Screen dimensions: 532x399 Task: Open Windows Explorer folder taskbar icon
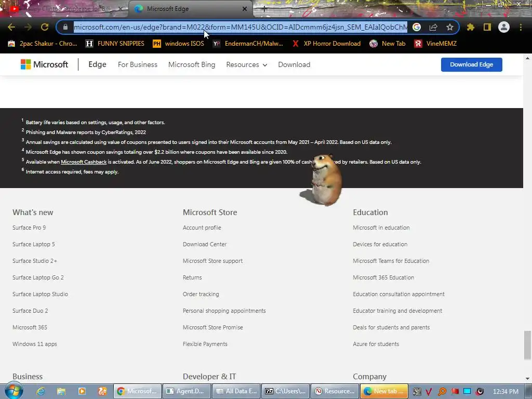pos(61,391)
